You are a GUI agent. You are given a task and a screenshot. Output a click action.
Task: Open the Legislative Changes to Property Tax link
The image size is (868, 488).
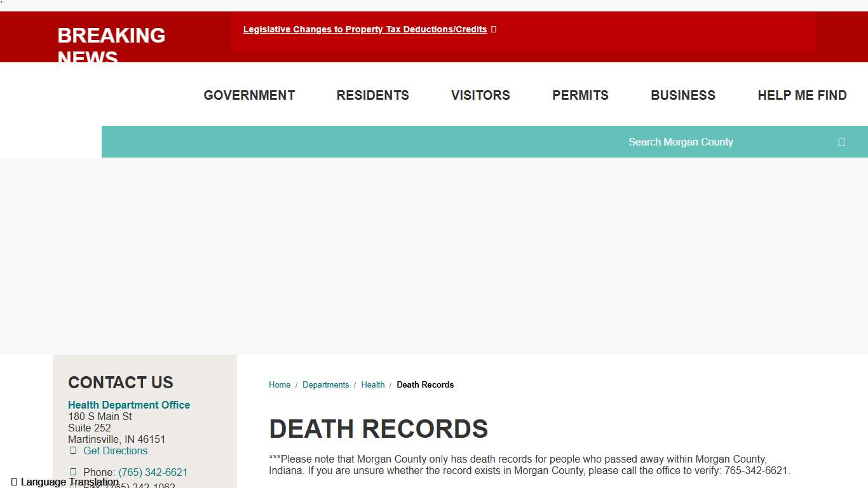coord(365,29)
